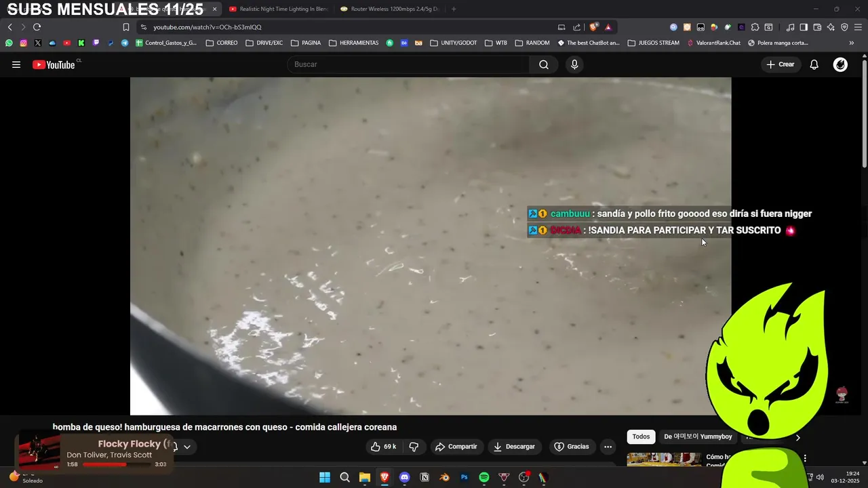This screenshot has height=488, width=868.
Task: Select the De Yummyboy filter chip
Action: pyautogui.click(x=698, y=437)
